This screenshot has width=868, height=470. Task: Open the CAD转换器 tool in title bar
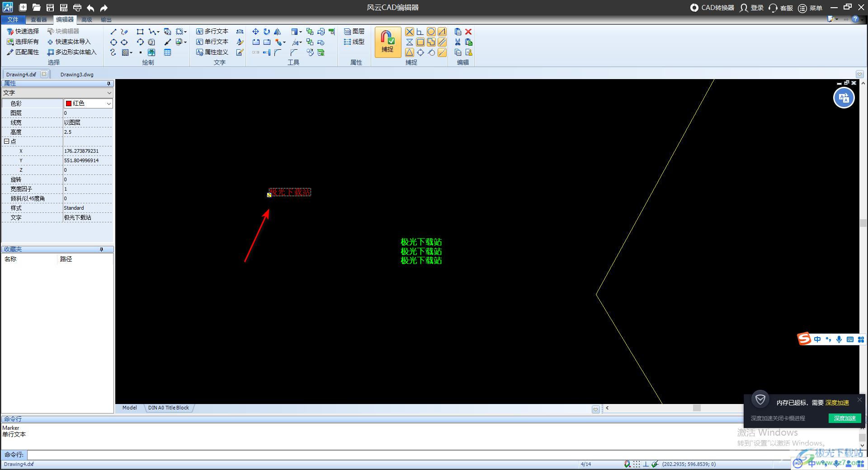point(712,8)
